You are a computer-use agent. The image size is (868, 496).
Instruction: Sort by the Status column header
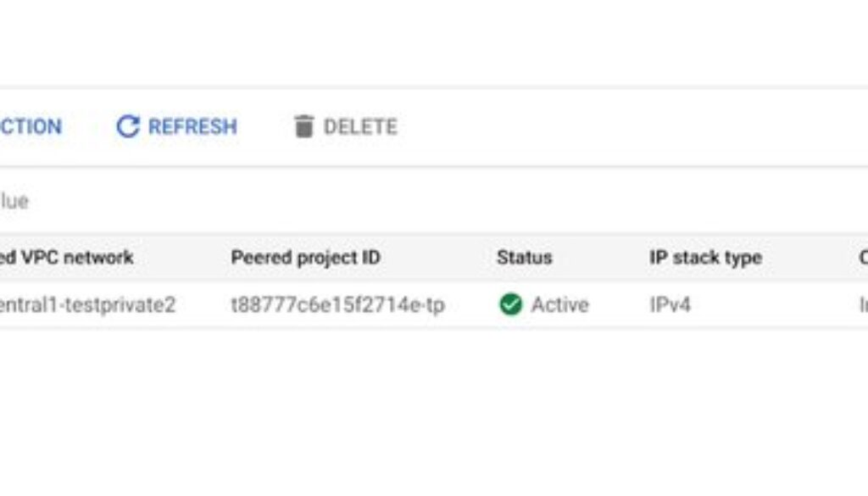tap(524, 258)
